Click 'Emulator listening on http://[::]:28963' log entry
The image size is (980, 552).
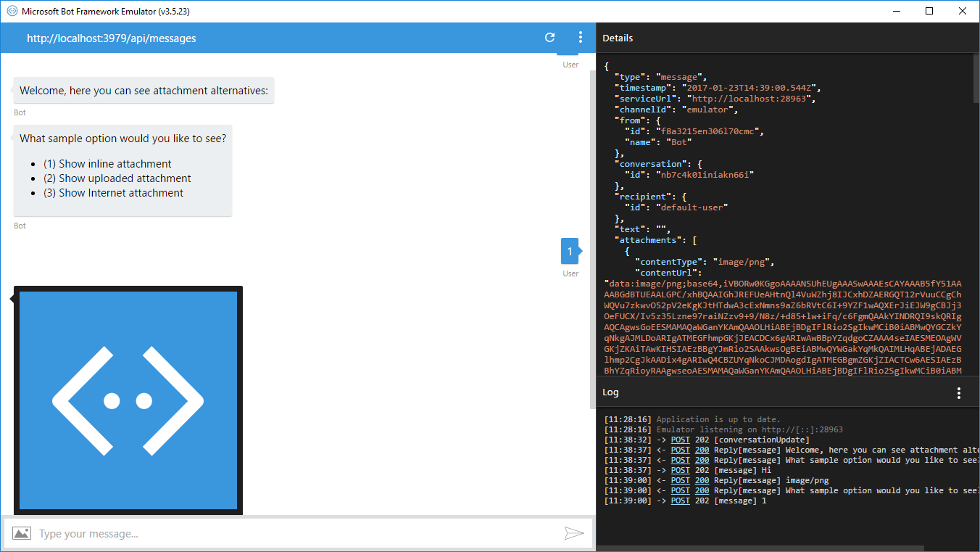tap(749, 429)
